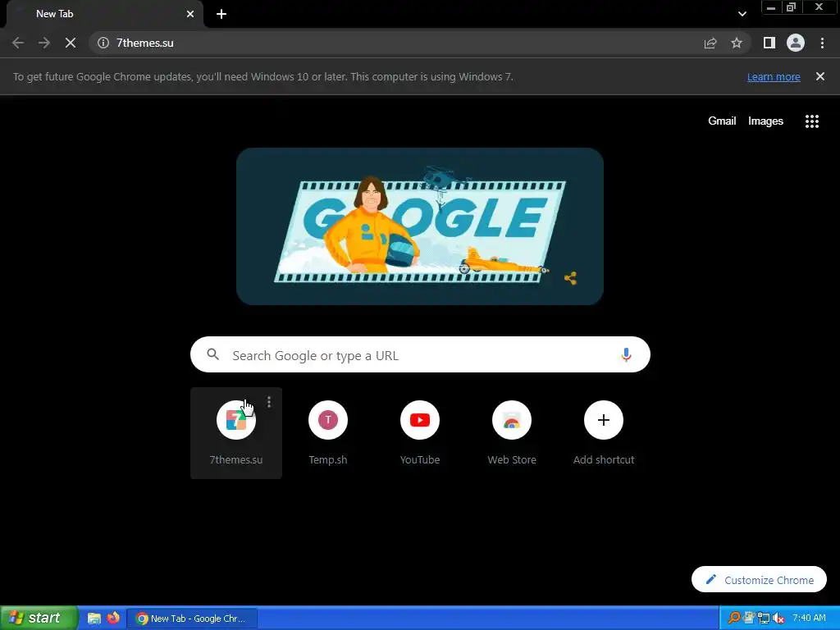Open a new tab with the plus button
The width and height of the screenshot is (840, 630).
(221, 14)
